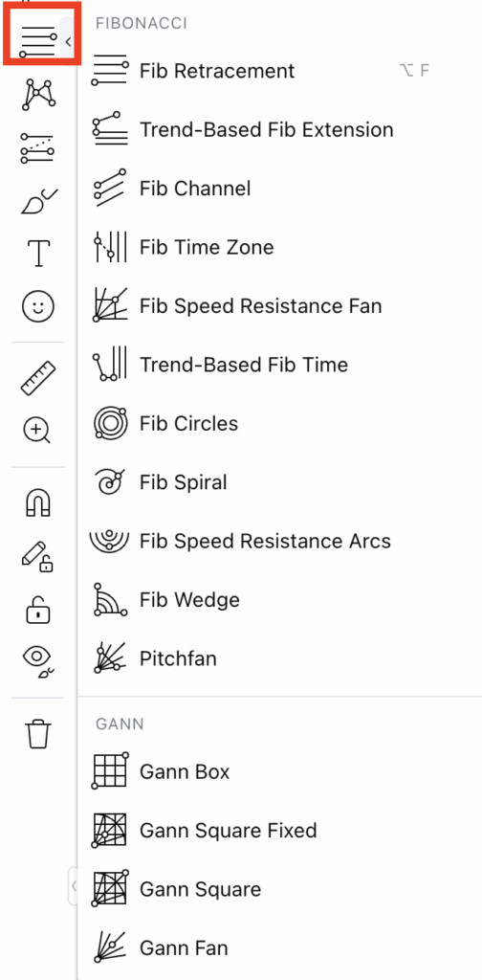Select the XABCD pattern tool icon
This screenshot has height=980, width=482.
(38, 96)
